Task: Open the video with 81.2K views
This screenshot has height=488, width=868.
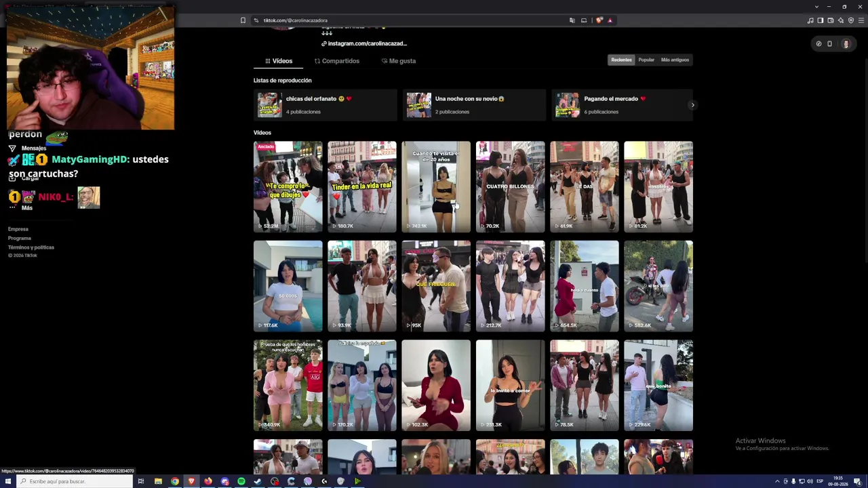Action: click(658, 186)
